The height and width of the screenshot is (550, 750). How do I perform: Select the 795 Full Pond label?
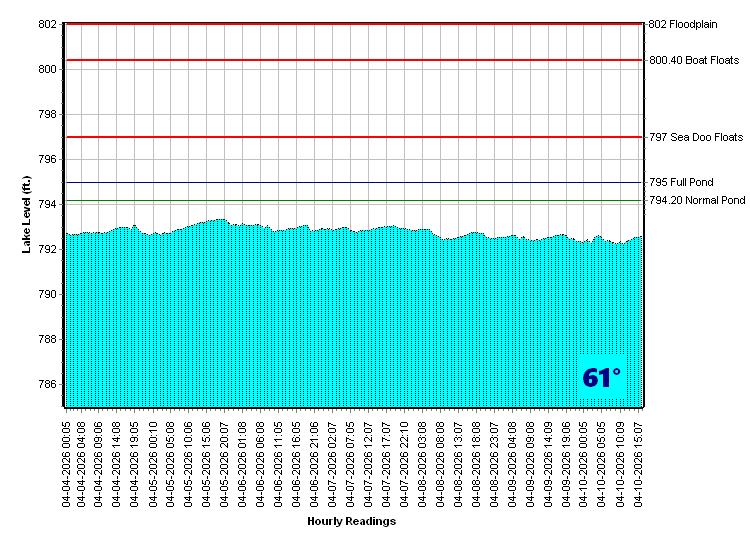(681, 183)
